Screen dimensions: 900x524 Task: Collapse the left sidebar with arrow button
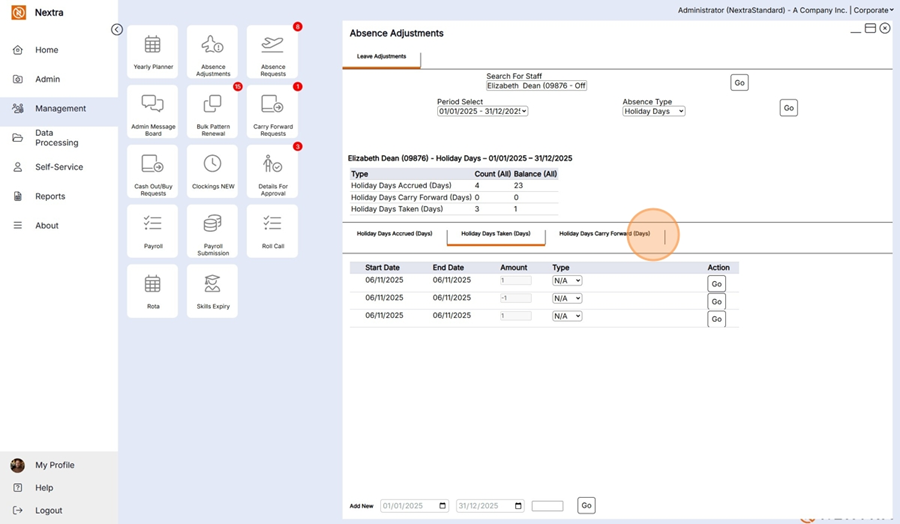tap(117, 30)
